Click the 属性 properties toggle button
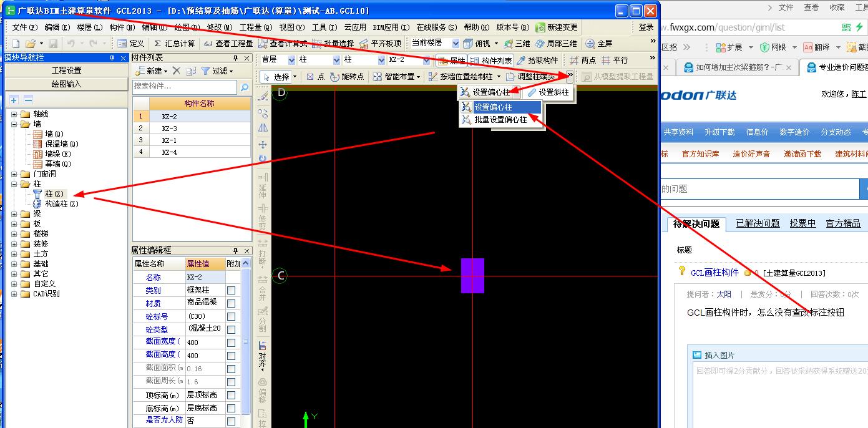This screenshot has width=868, height=428. [451, 61]
